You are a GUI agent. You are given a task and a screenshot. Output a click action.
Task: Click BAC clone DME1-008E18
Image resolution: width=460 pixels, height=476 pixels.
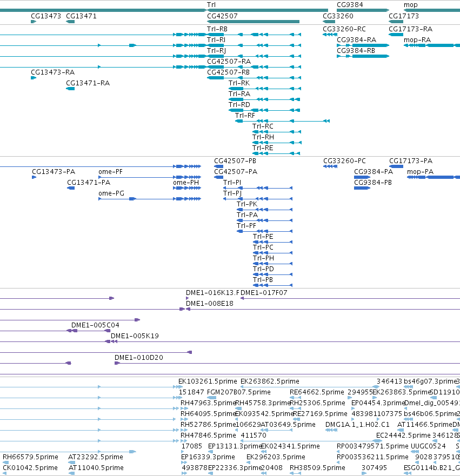click(210, 304)
